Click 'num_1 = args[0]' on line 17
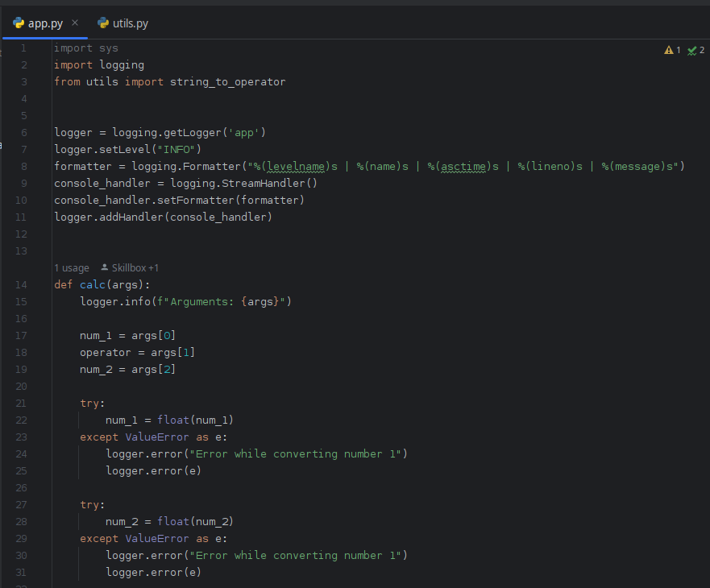 (127, 336)
